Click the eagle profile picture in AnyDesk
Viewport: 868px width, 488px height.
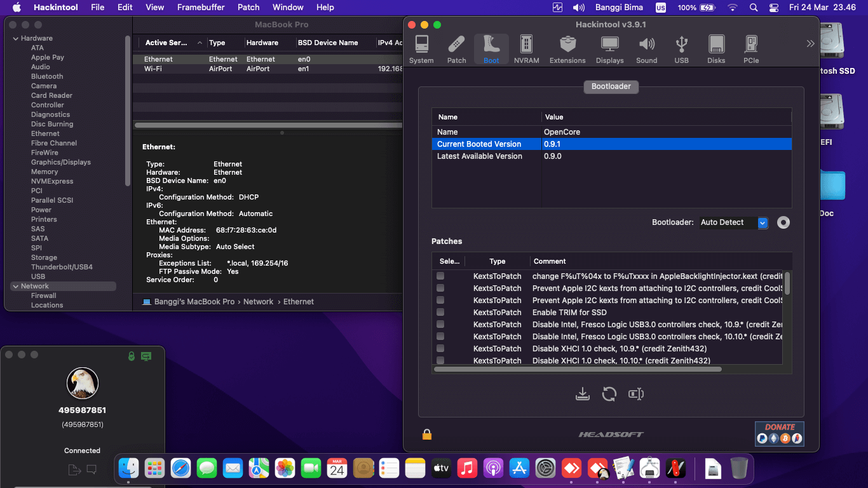83,384
